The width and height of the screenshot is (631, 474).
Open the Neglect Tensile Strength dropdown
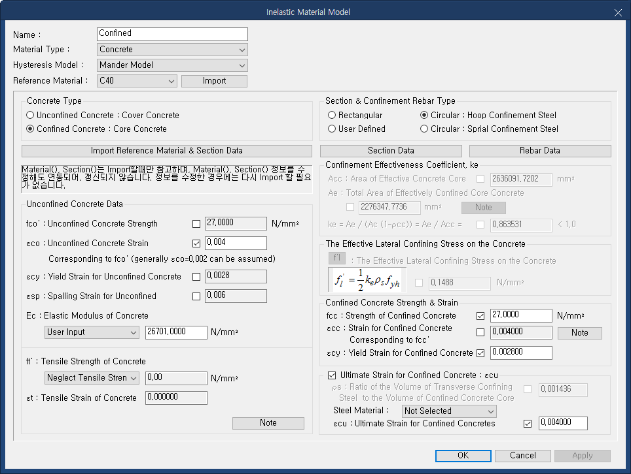coord(91,378)
